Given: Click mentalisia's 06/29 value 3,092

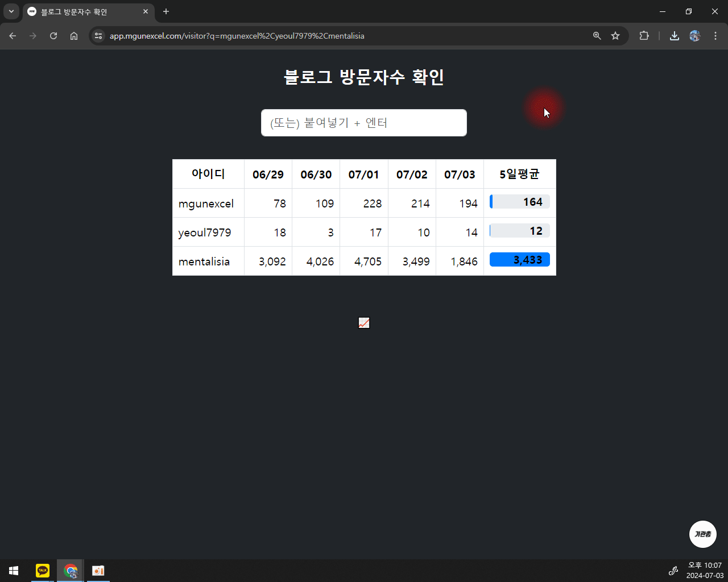Looking at the screenshot, I should [272, 261].
